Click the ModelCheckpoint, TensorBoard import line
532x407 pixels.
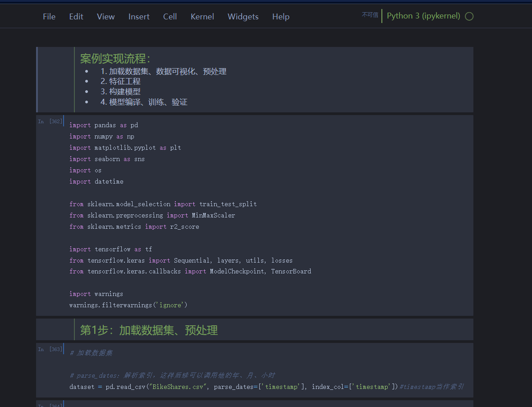click(x=190, y=271)
